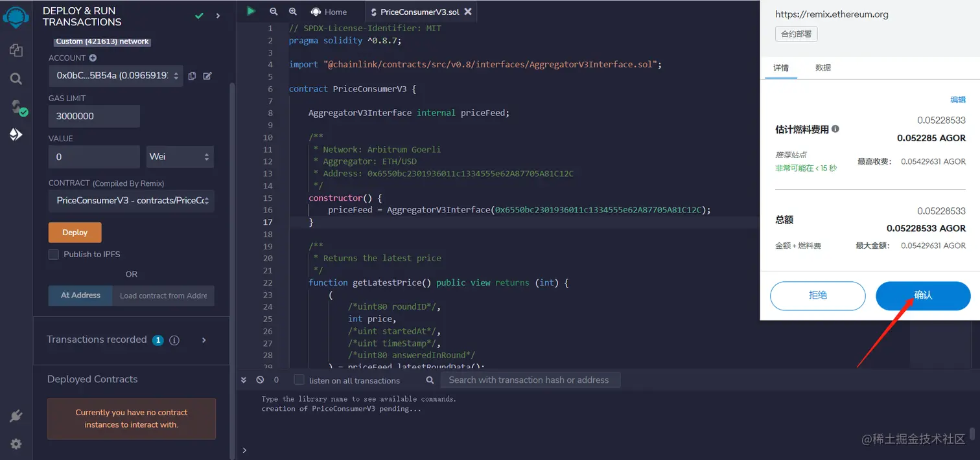The height and width of the screenshot is (460, 980).
Task: Toggle terminal collapse double-chevron icon
Action: (244, 380)
